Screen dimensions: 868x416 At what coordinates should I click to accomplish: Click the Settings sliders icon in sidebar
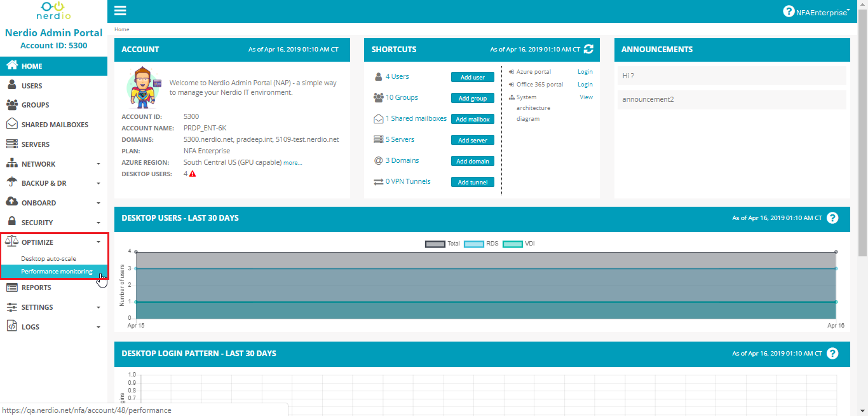(11, 307)
